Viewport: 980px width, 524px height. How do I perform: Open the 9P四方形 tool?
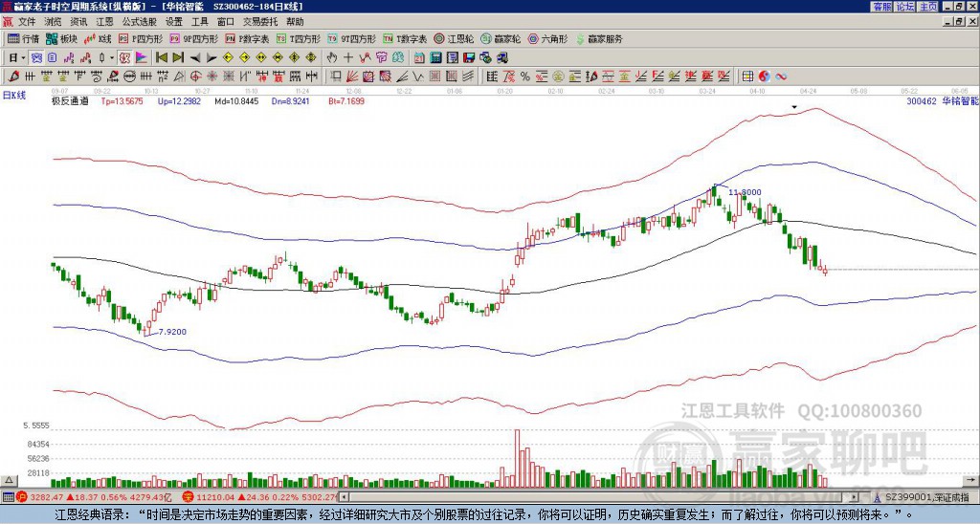193,38
